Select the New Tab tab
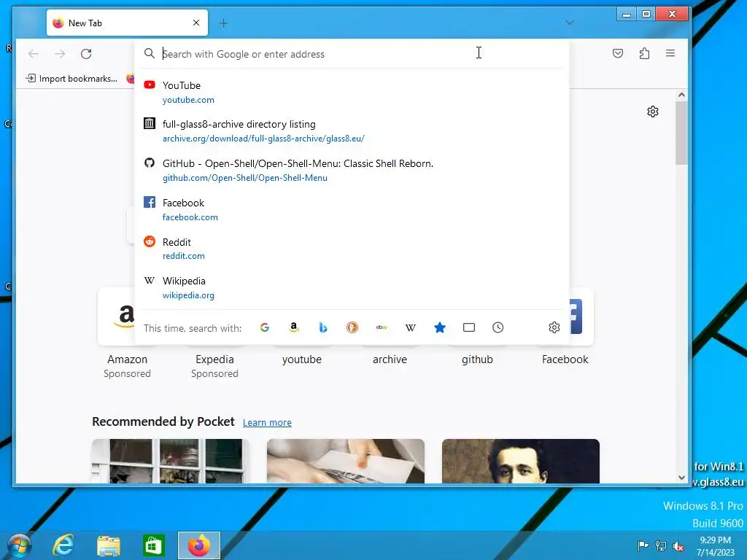Image resolution: width=747 pixels, height=560 pixels. click(x=127, y=23)
